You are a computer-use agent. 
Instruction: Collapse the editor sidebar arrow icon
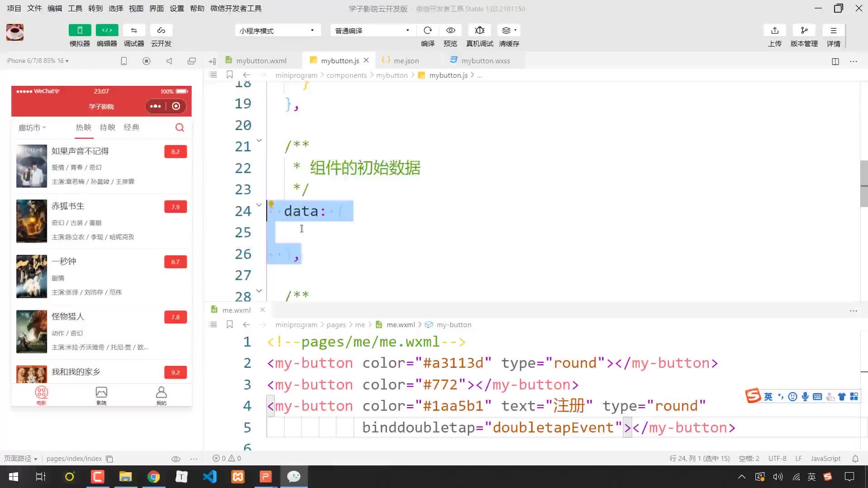click(x=212, y=61)
